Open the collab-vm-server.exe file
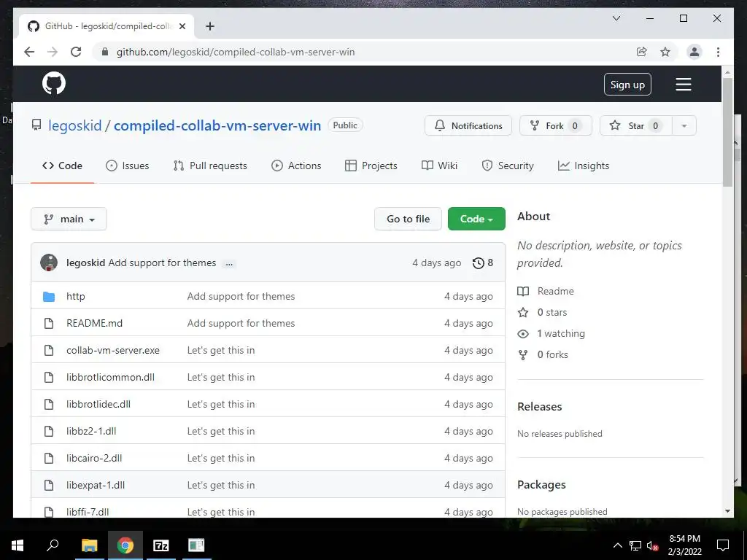Viewport: 747px width, 560px height. click(x=113, y=351)
